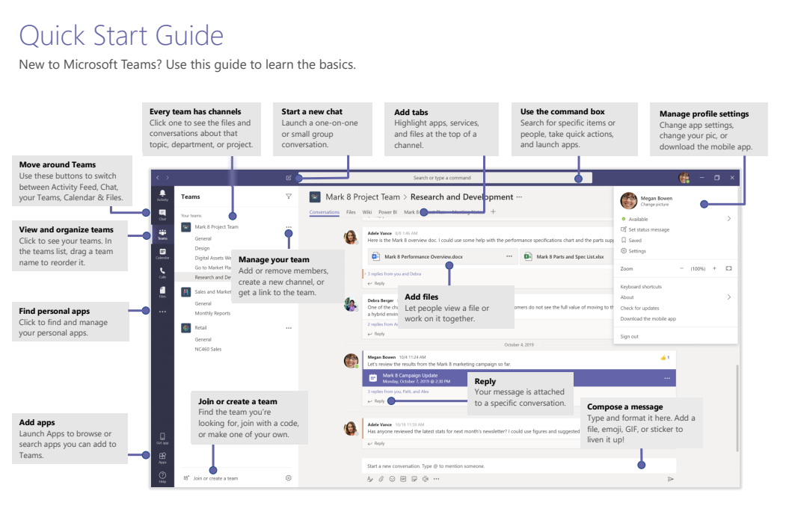The width and height of the screenshot is (786, 532).
Task: Choose Download the mobile app
Action: [648, 318]
